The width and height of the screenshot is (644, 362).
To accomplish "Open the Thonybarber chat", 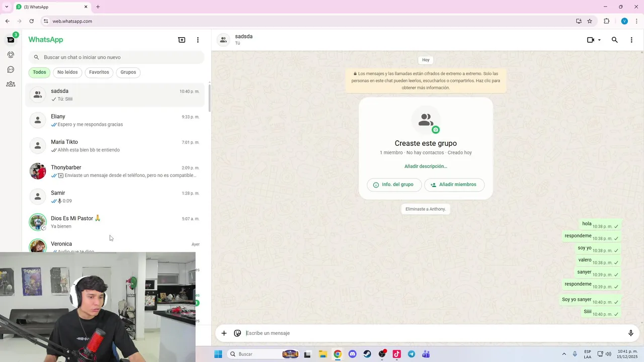I will (115, 171).
